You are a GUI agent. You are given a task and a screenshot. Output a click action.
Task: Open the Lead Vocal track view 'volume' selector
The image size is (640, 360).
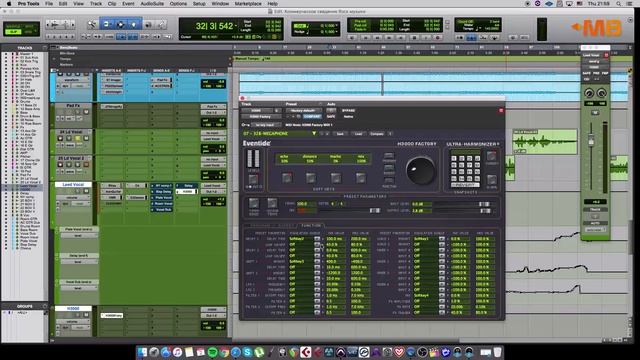(72, 198)
